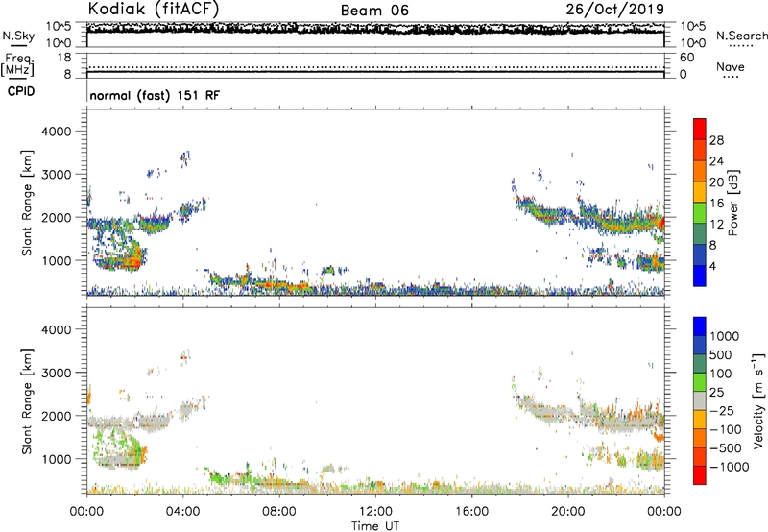The width and height of the screenshot is (768, 532).
Task: Click the "CPID" row label
Action: click(21, 91)
